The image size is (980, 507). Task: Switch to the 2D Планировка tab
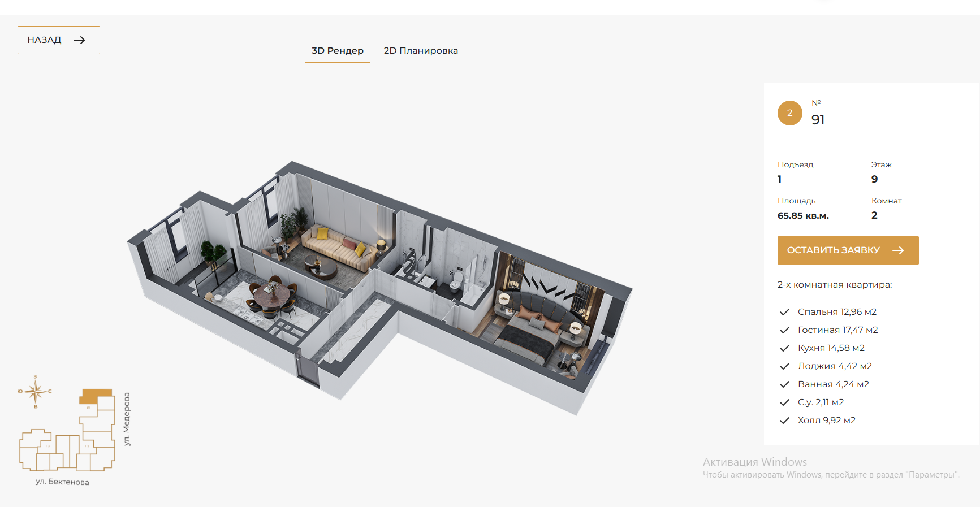[421, 51]
